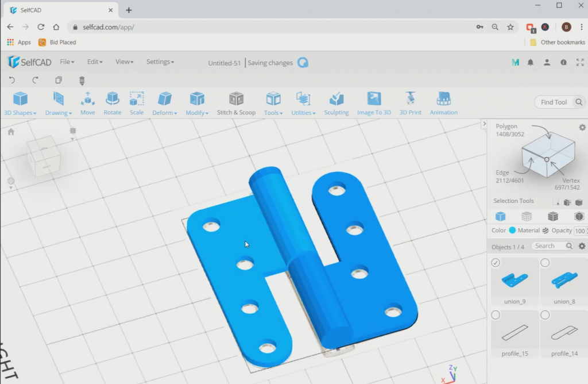Open the Animation tool

click(444, 103)
